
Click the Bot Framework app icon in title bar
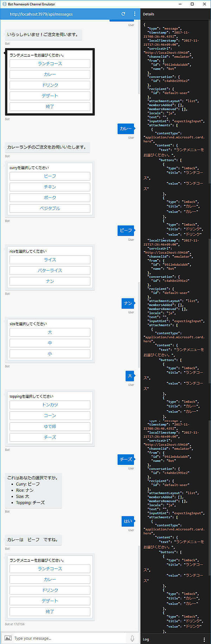point(4,4)
